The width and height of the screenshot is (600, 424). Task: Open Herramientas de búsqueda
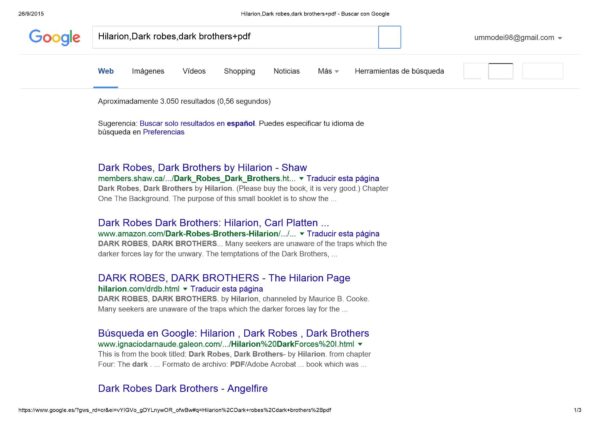point(399,71)
